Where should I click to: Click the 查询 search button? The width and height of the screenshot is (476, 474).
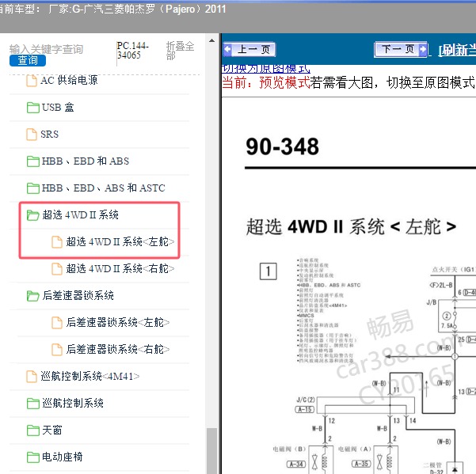(28, 61)
